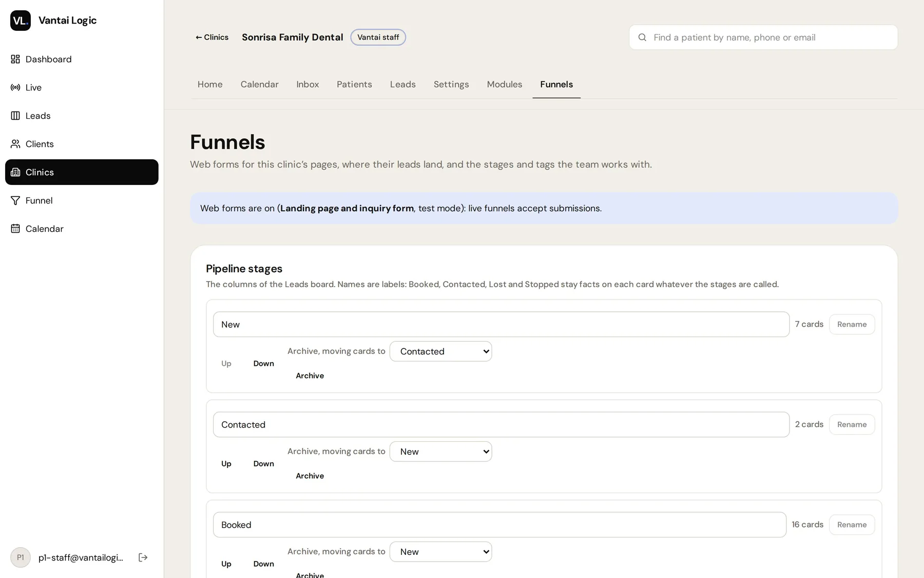
Task: Click the magnifier icon in patient search
Action: (642, 38)
